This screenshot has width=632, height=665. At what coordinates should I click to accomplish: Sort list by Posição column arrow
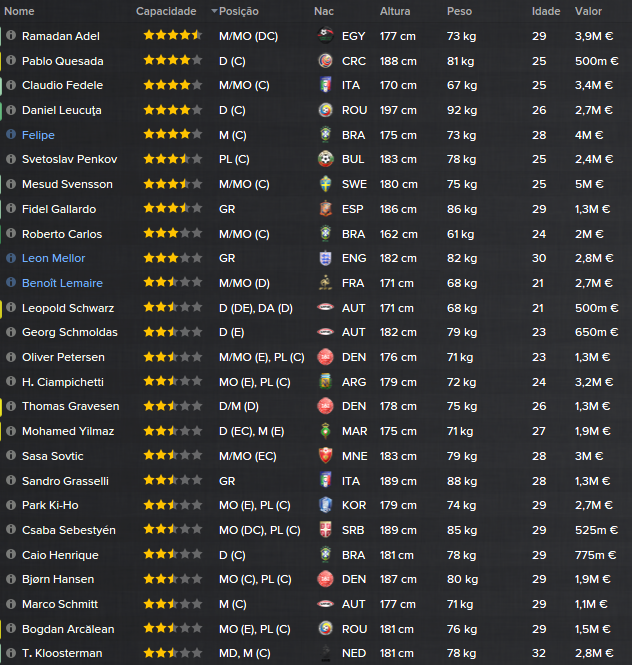pos(214,11)
